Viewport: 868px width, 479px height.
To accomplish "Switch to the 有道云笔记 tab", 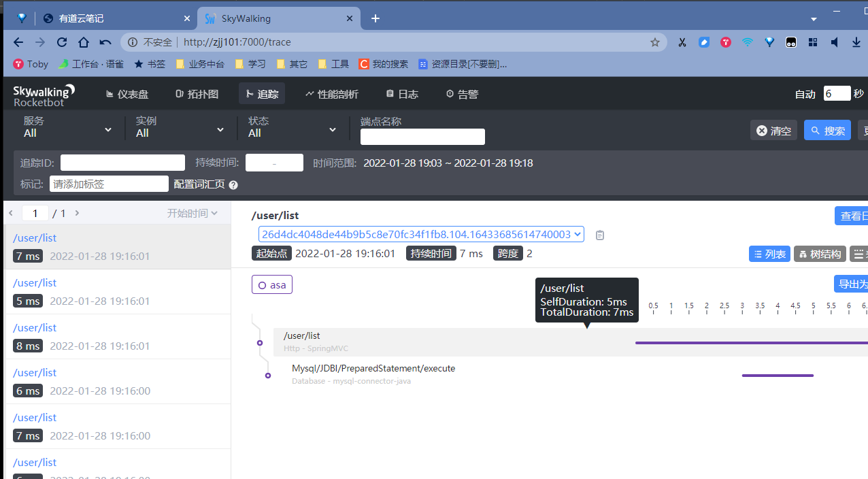I will (x=116, y=18).
